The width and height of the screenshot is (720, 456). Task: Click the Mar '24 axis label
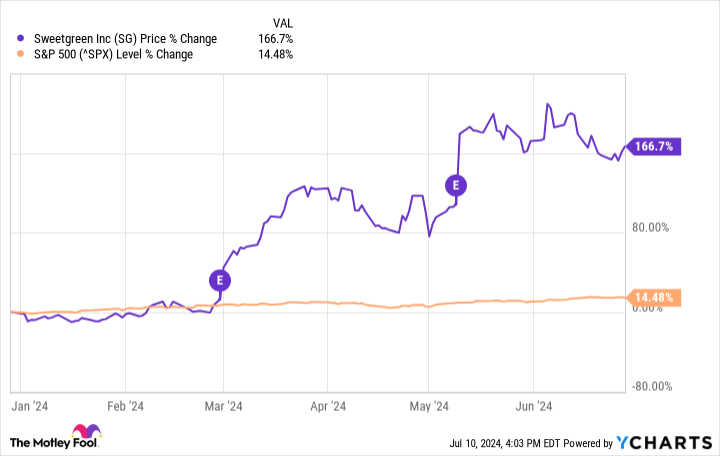click(222, 406)
